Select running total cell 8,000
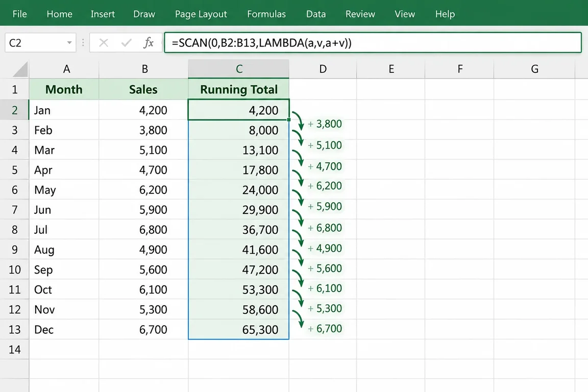This screenshot has height=392, width=588. click(238, 130)
